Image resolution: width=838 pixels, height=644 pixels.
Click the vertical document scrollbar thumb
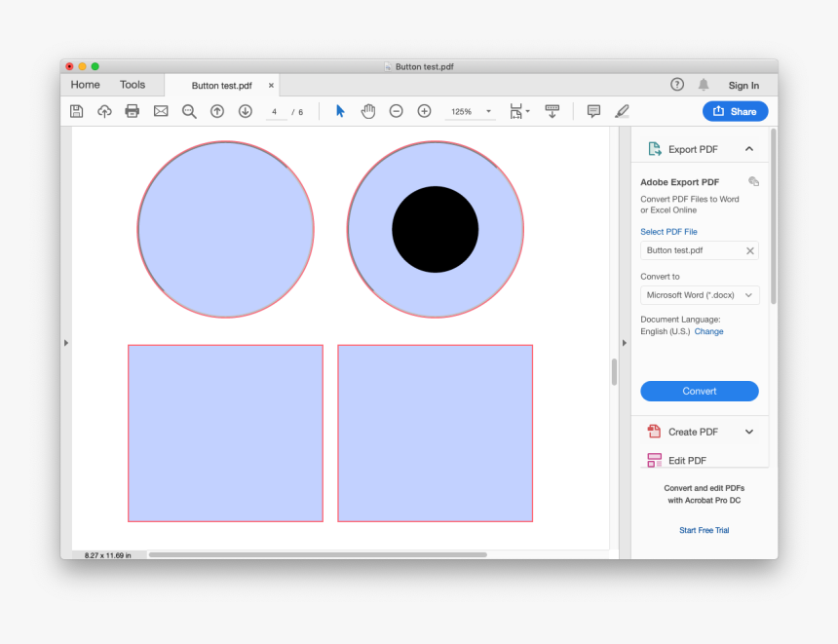tap(614, 372)
